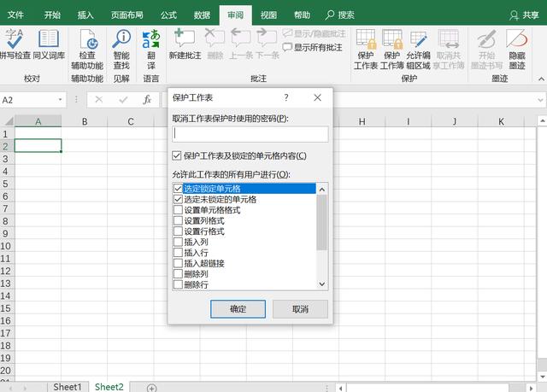Select the Sheet2 tab
This screenshot has width=547, height=392.
(x=109, y=387)
